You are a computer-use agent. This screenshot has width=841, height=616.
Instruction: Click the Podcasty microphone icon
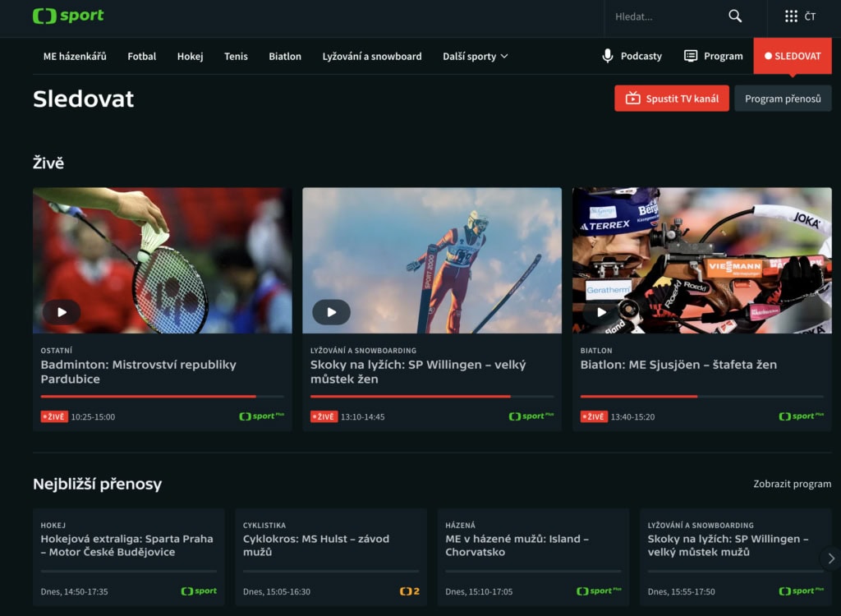coord(606,56)
